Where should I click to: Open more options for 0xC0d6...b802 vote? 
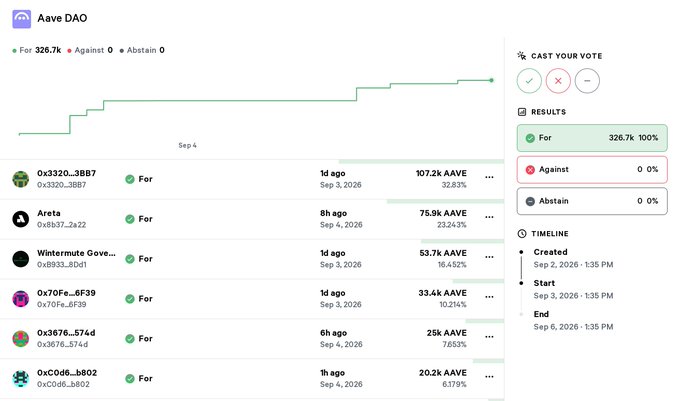coord(489,377)
